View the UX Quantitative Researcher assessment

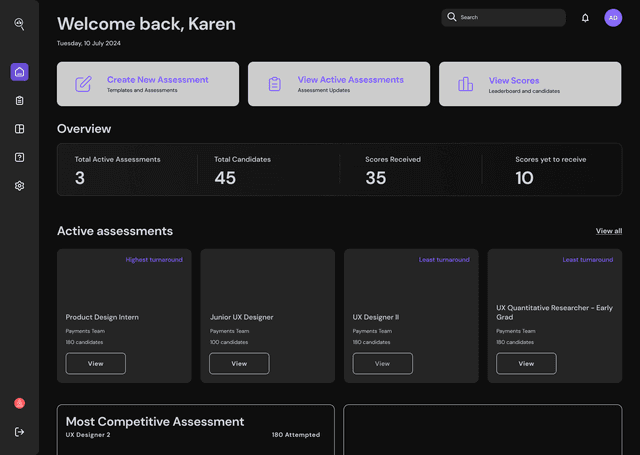tap(526, 364)
